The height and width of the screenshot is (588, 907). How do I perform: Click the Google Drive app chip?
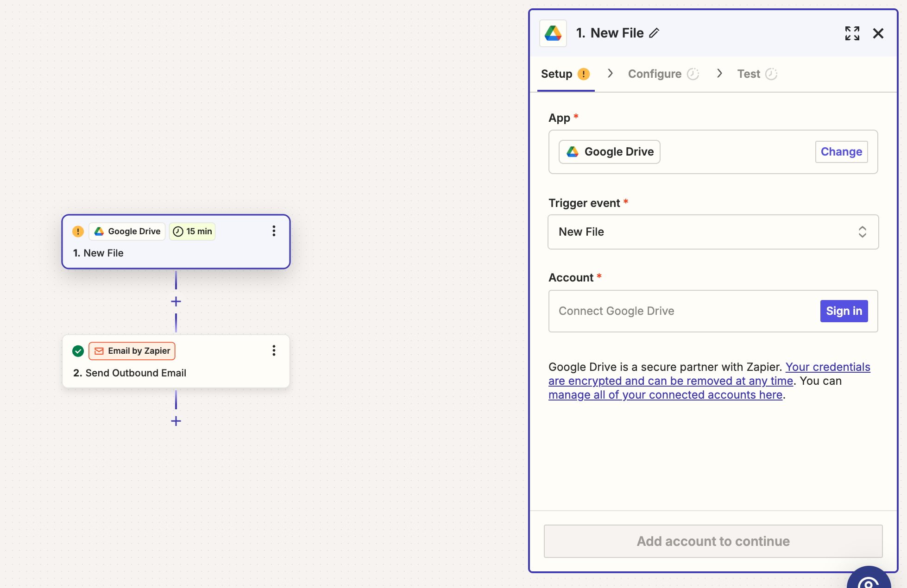[x=610, y=152]
